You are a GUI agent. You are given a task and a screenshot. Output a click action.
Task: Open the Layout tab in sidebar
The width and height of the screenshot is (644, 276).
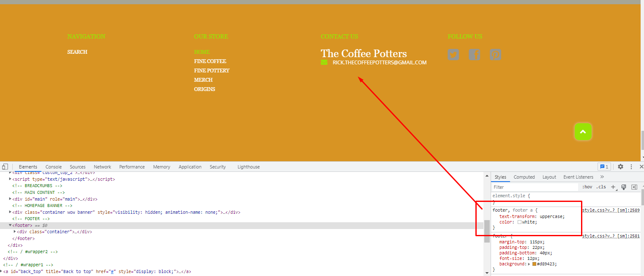coord(549,177)
